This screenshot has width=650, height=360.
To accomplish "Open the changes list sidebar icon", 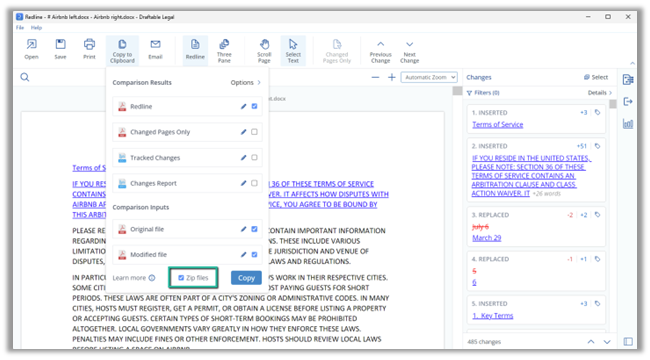I will pos(628,79).
